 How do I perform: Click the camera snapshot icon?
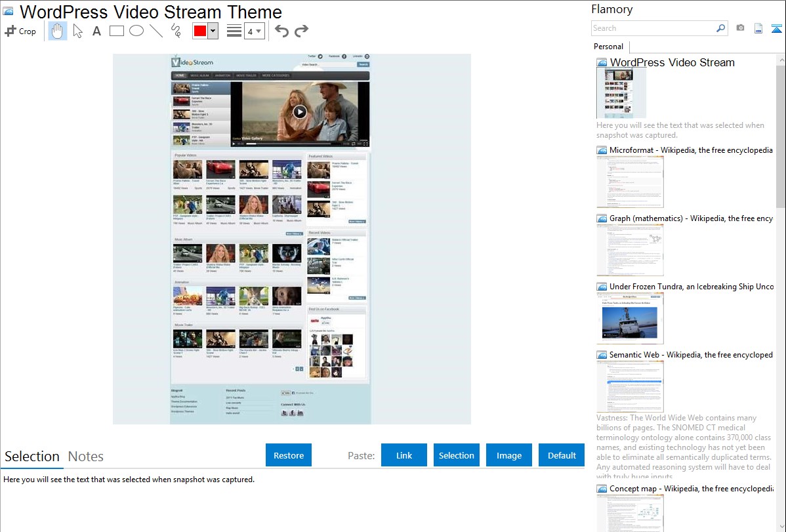pos(740,28)
